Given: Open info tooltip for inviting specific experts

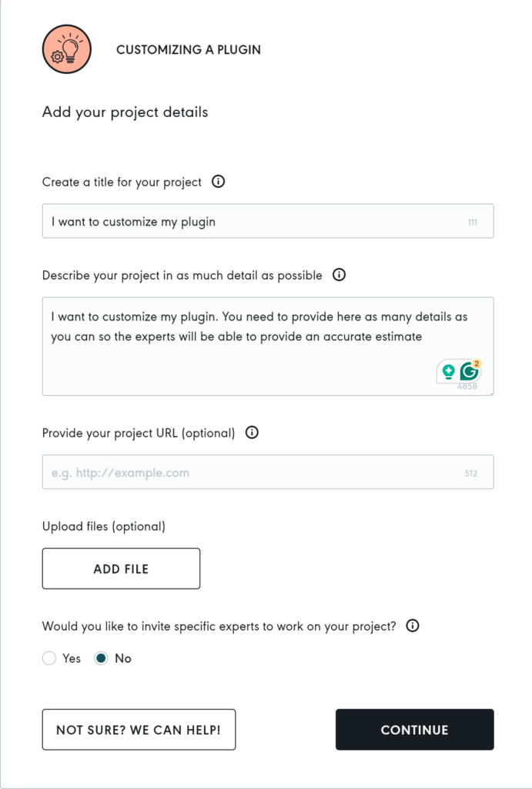Looking at the screenshot, I should [412, 626].
